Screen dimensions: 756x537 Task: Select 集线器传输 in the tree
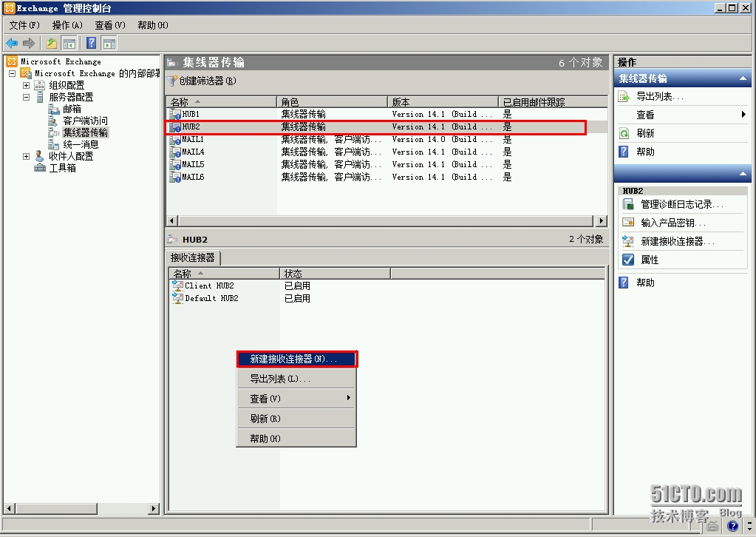pos(85,132)
